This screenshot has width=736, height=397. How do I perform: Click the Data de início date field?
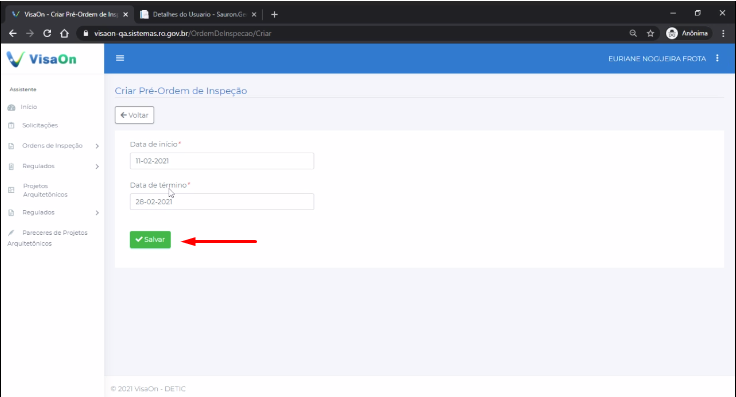point(222,160)
